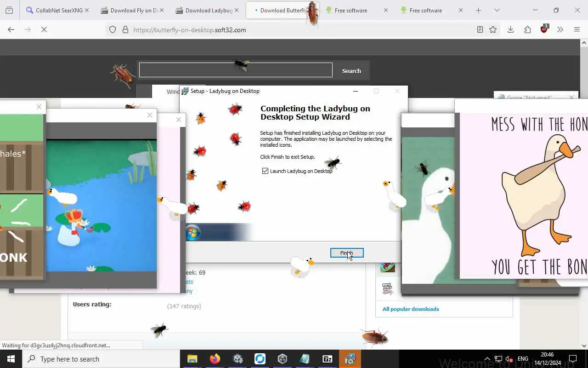Click the Type here to search taskbar box
Viewport: 588px width, 368px height.
(101, 359)
